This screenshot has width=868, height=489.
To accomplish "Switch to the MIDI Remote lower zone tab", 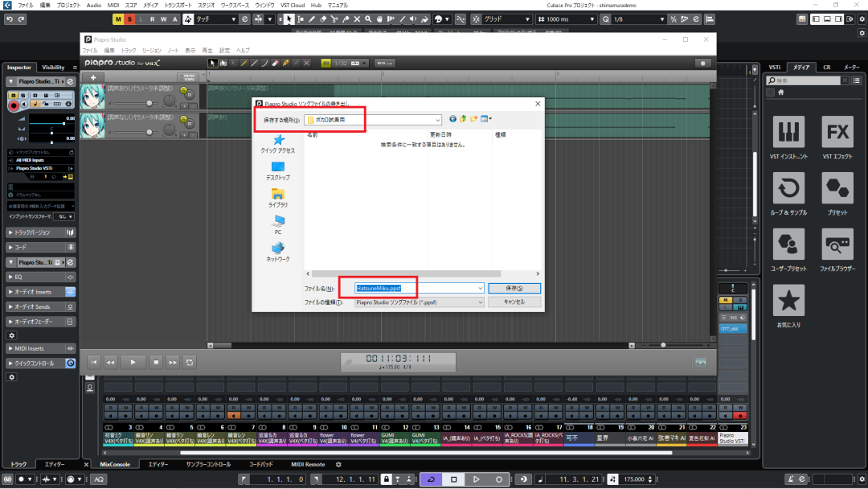I will click(308, 465).
